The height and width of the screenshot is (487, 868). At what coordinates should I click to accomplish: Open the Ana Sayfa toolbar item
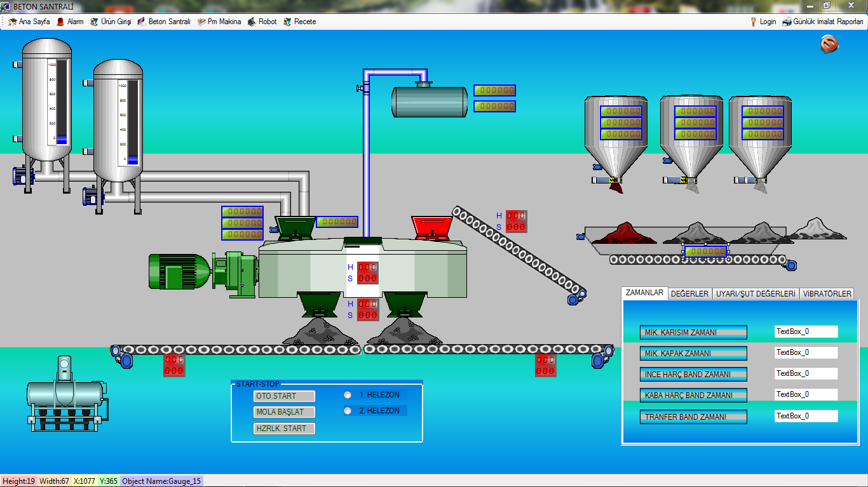pyautogui.click(x=29, y=22)
